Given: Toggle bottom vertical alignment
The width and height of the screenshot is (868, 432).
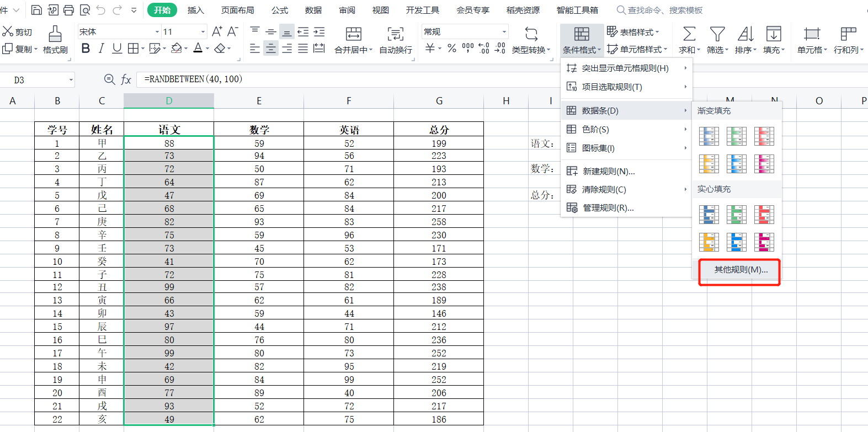Looking at the screenshot, I should (287, 31).
